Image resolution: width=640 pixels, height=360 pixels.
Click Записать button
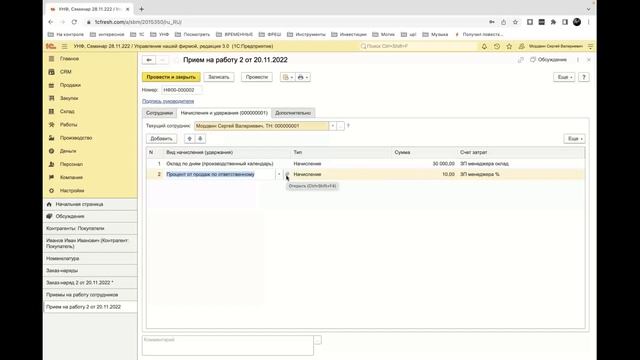[x=219, y=77]
